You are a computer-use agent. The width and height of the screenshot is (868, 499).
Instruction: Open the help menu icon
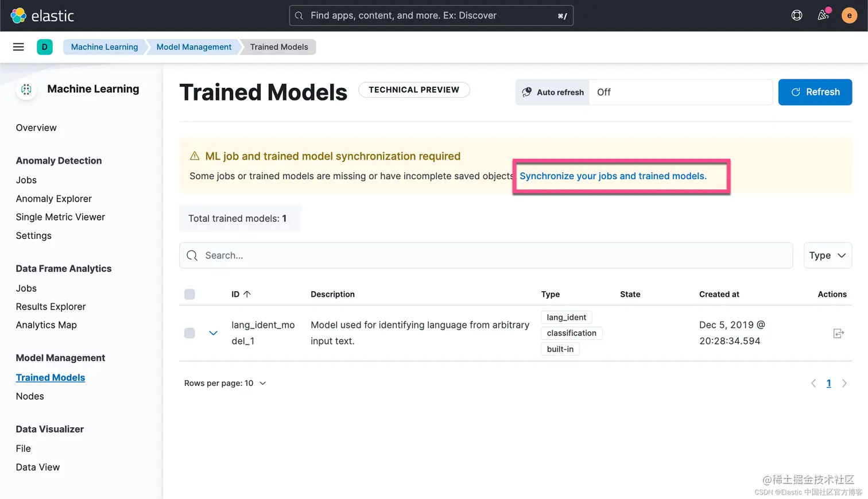[x=797, y=16]
